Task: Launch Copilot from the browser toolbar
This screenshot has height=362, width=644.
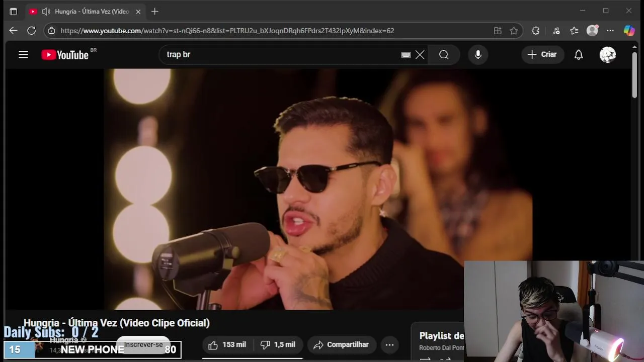Action: [x=629, y=31]
